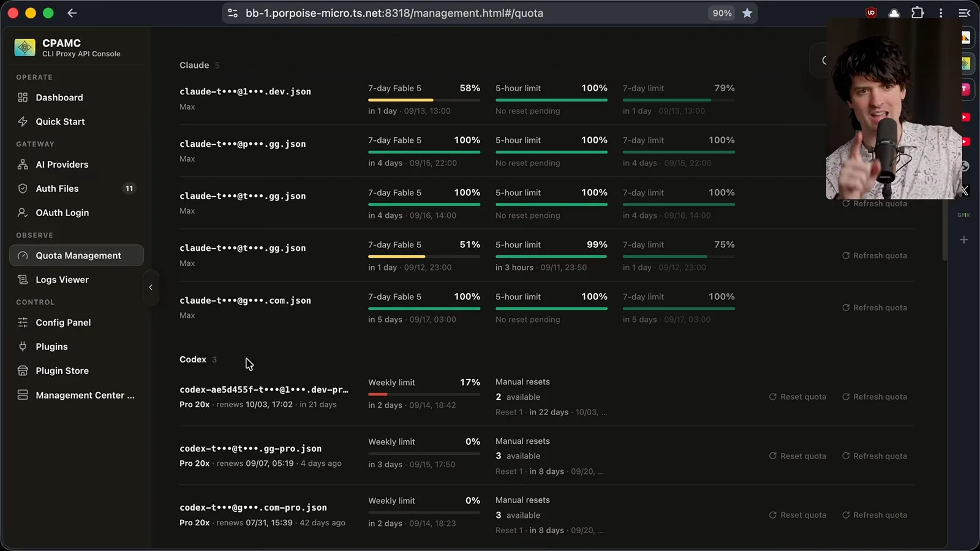Click the Plugins plug icon
Viewport: 980px width, 551px height.
click(x=23, y=347)
